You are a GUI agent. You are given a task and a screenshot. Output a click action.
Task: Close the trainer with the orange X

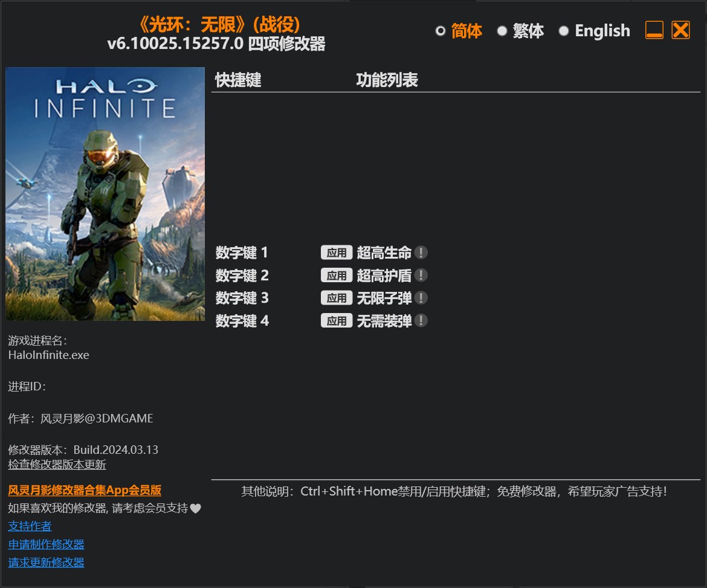click(x=680, y=30)
